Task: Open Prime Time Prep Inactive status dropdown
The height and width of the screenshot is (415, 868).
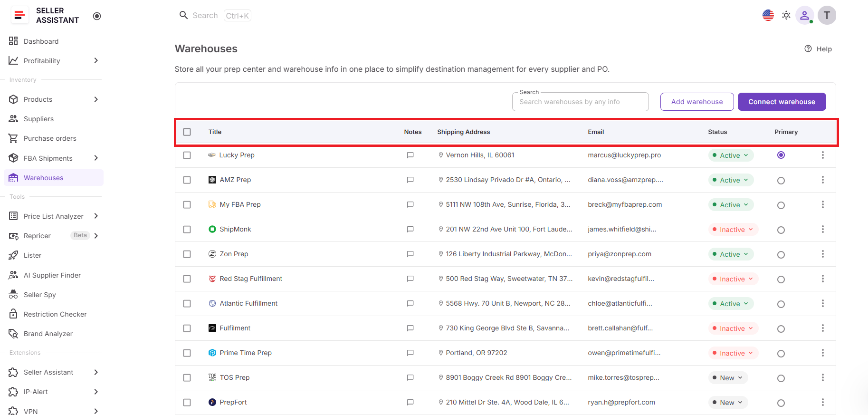Action: 733,353
